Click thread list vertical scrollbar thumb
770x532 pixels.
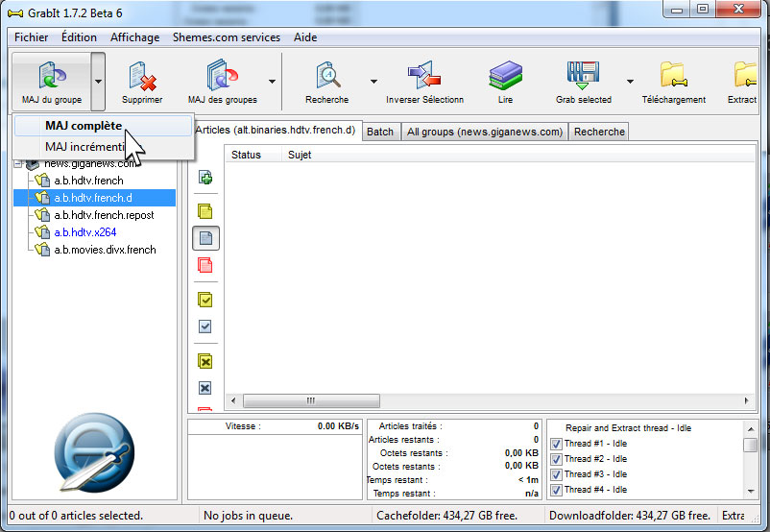pyautogui.click(x=751, y=445)
